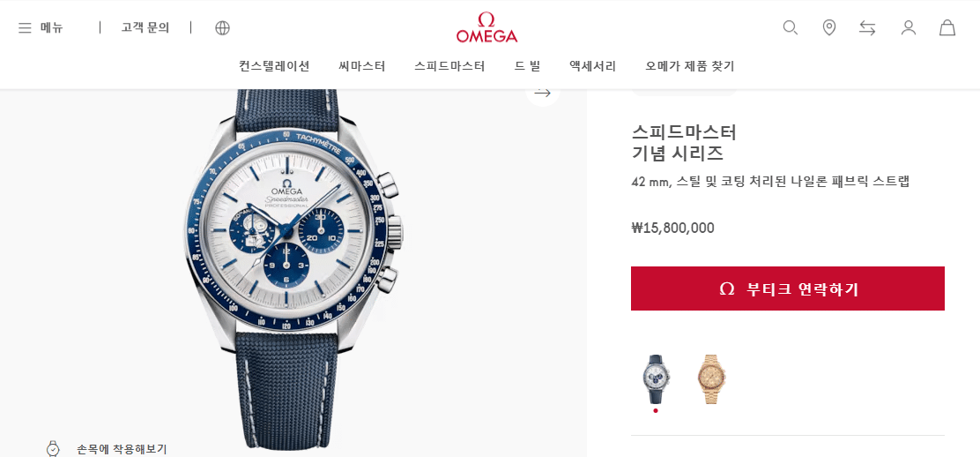The width and height of the screenshot is (980, 457).
Task: Click the red 부티크 연락하기 button
Action: point(788,288)
